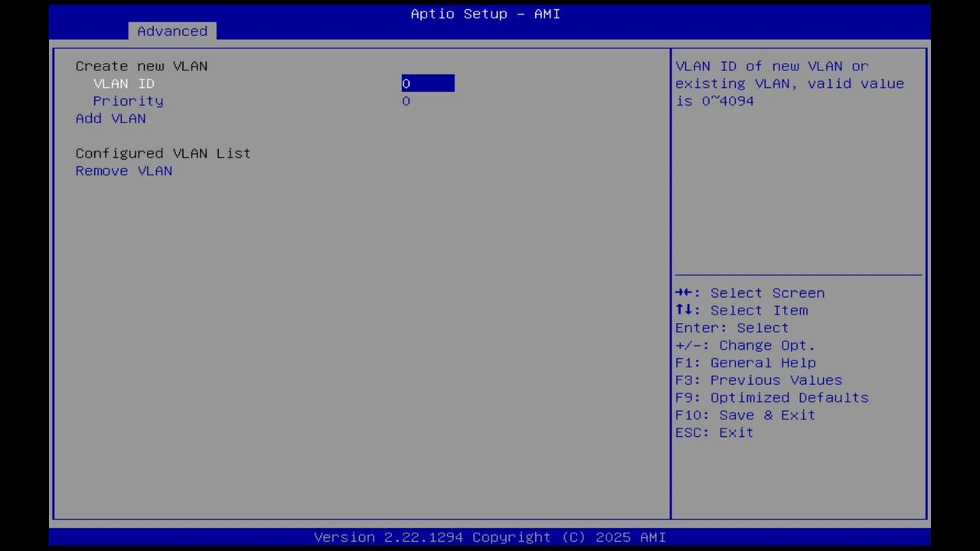Click the Priority value 0
Viewport: 980px width, 551px height.
(x=406, y=100)
